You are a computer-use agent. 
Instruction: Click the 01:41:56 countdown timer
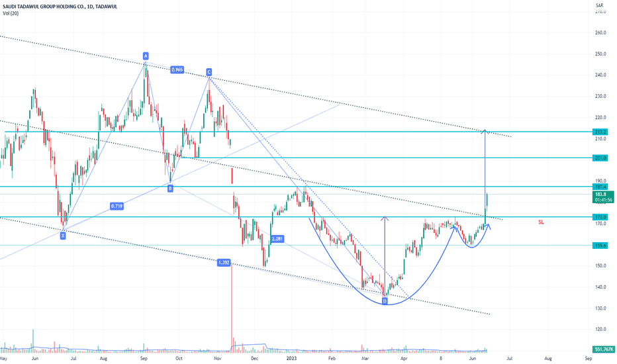(603, 200)
